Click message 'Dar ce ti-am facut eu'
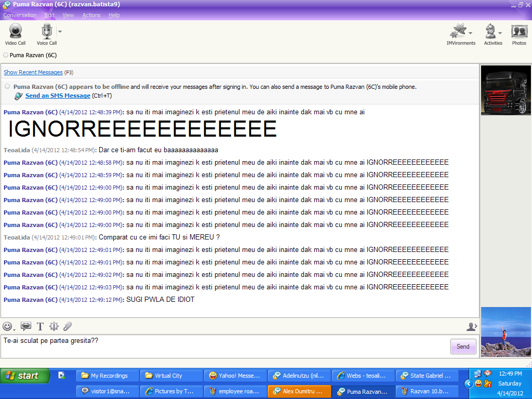532x399 pixels. pyautogui.click(x=158, y=150)
